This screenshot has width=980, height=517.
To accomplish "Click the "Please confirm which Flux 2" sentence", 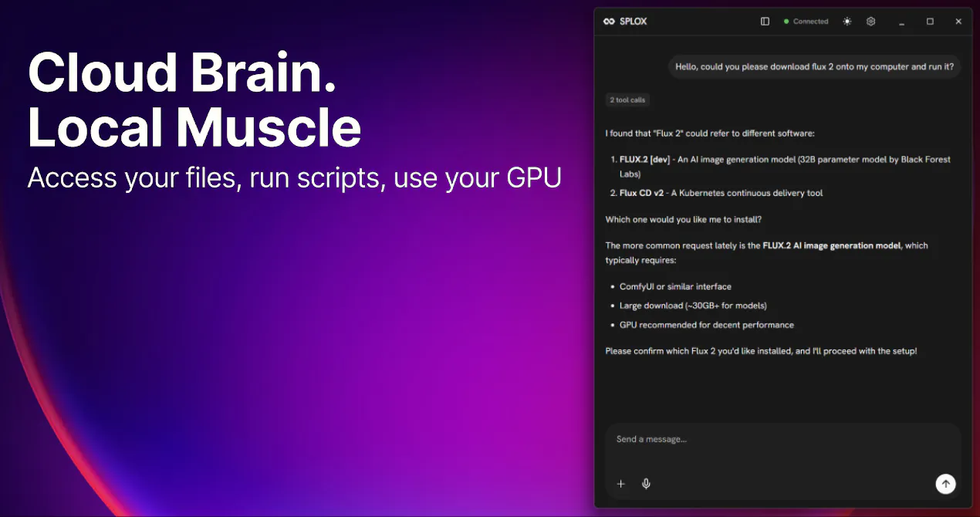I will pos(761,351).
